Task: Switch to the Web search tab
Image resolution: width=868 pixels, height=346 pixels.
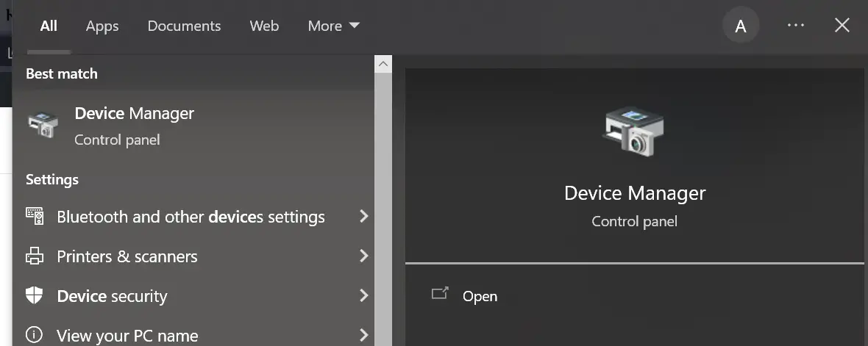Action: point(264,26)
